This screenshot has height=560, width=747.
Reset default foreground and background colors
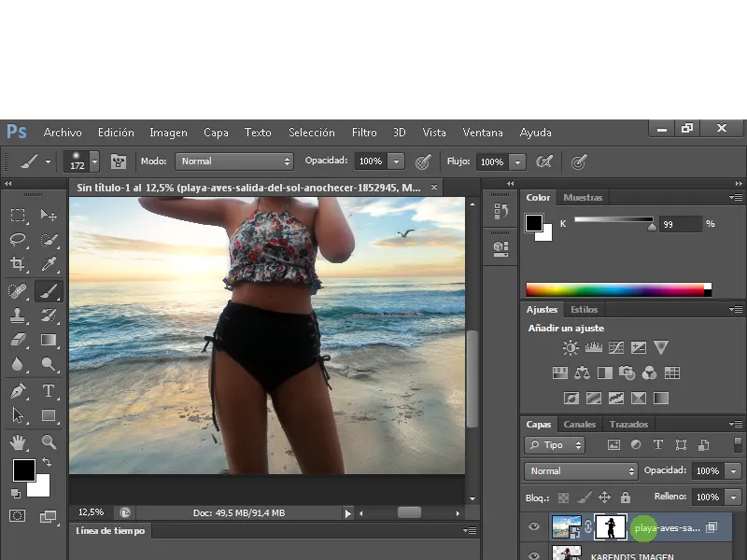(x=16, y=494)
